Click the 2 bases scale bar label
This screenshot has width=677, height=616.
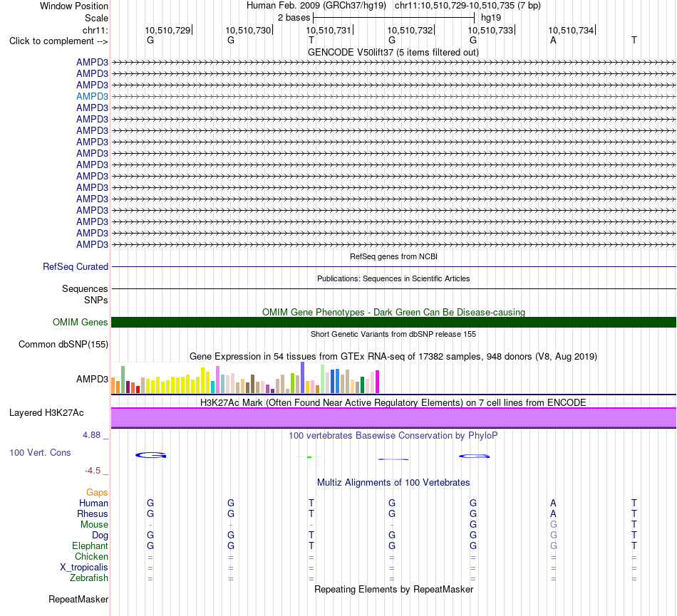click(294, 18)
